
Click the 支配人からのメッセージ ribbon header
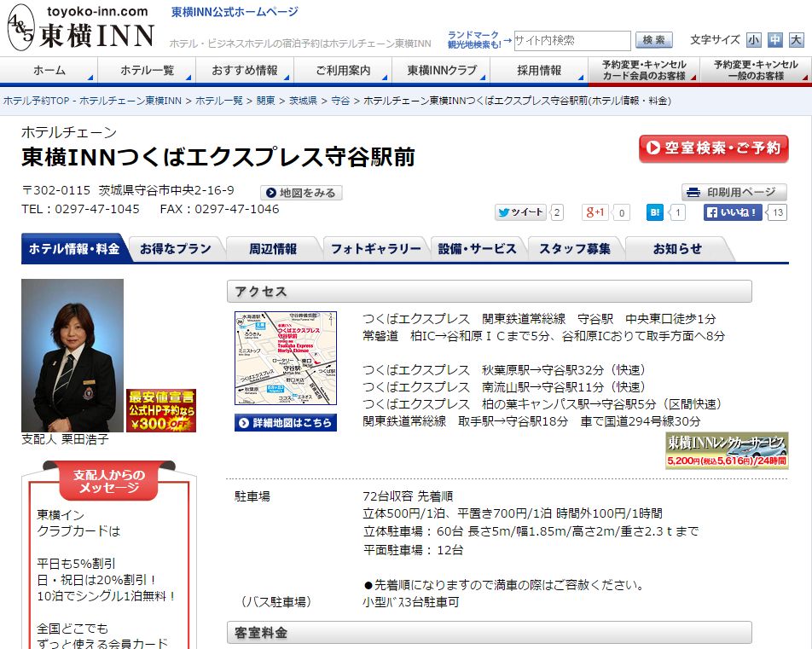coord(109,481)
